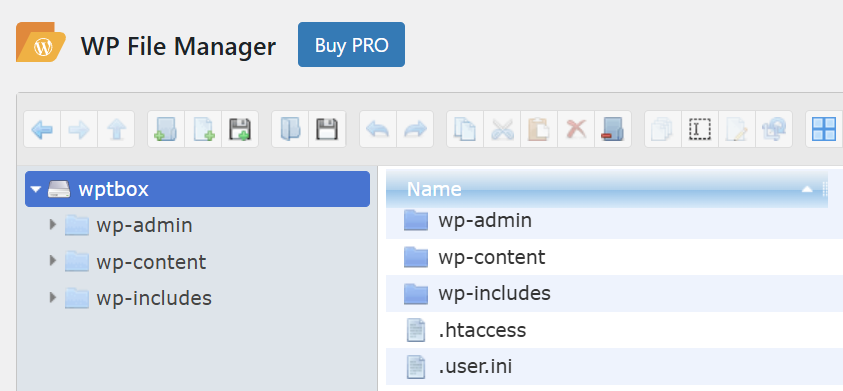
Task: Select wp-admin in the folder tree
Action: pos(144,225)
